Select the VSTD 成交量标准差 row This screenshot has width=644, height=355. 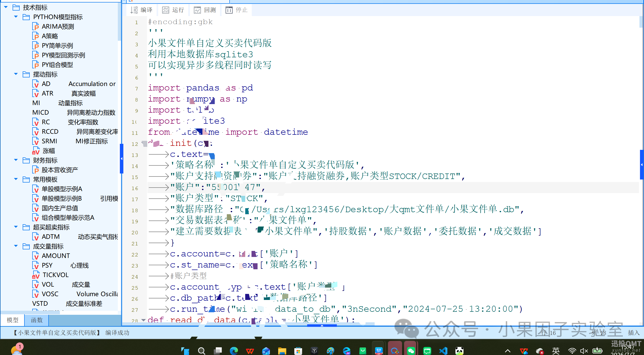click(67, 303)
